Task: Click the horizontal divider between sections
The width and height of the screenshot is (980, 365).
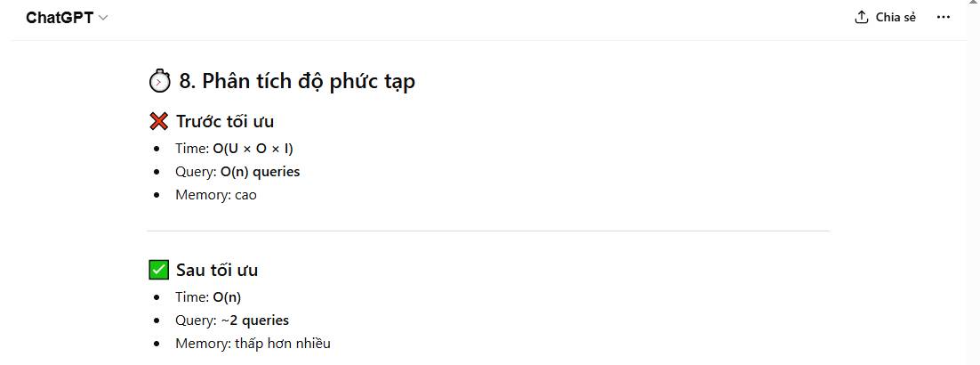Action: [x=488, y=231]
